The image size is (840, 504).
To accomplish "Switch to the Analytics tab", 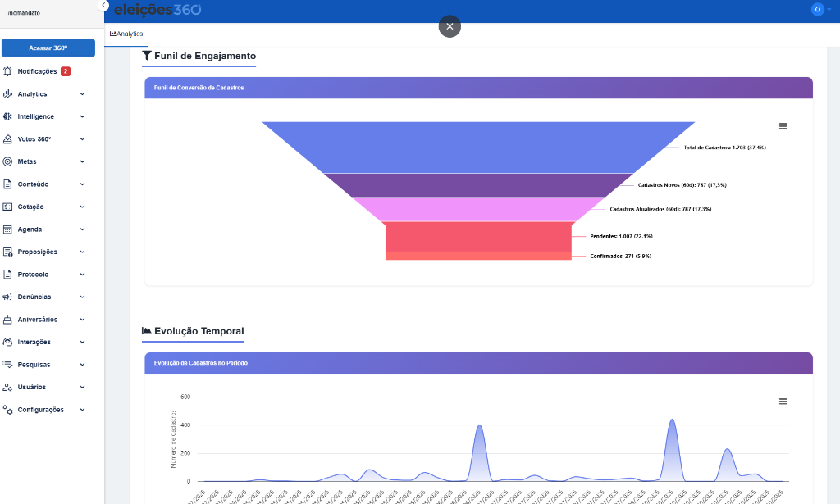I will (127, 34).
